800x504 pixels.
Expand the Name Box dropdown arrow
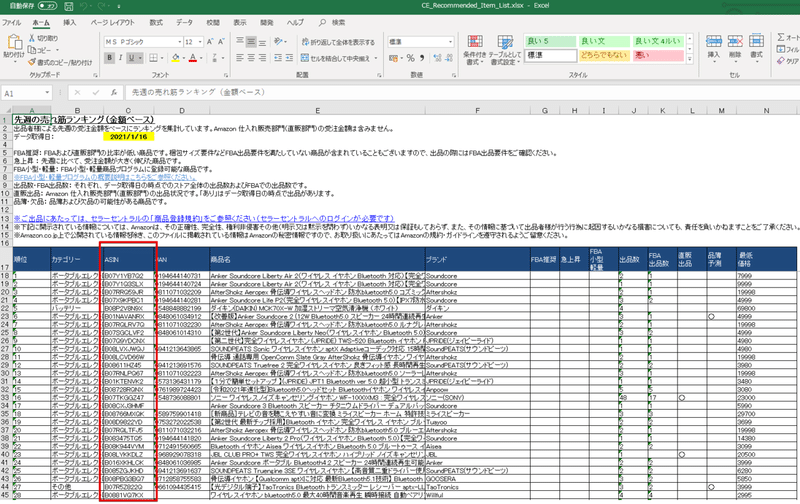(x=47, y=93)
